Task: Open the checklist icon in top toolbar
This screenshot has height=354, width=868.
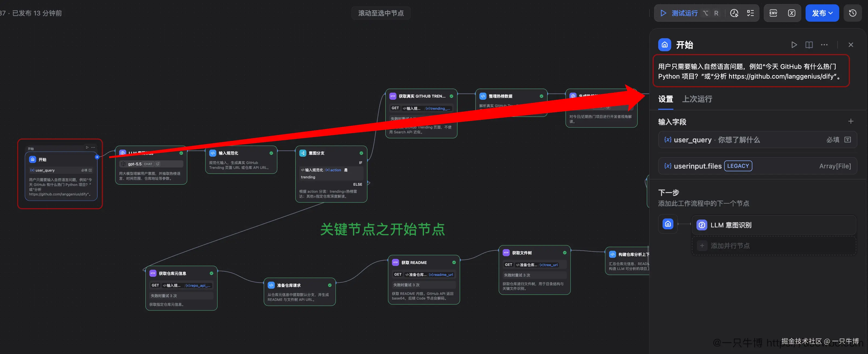Action: [750, 13]
